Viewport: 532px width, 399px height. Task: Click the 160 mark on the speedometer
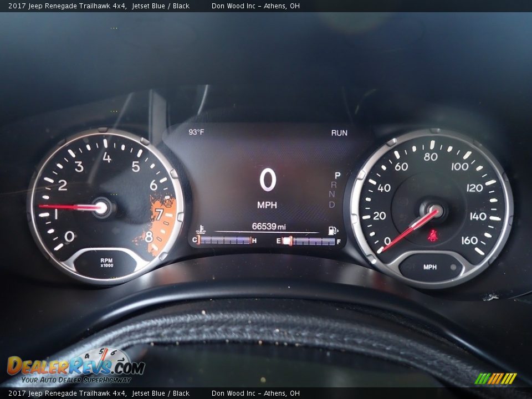pos(469,241)
